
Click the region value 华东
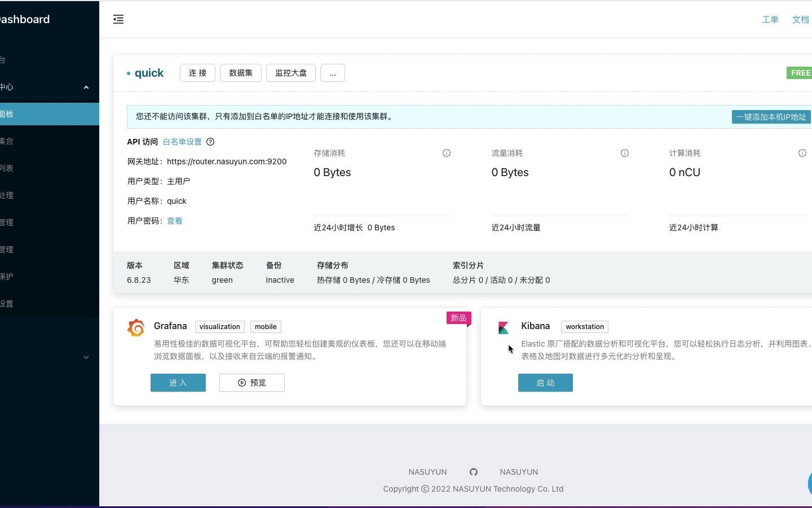pos(182,280)
